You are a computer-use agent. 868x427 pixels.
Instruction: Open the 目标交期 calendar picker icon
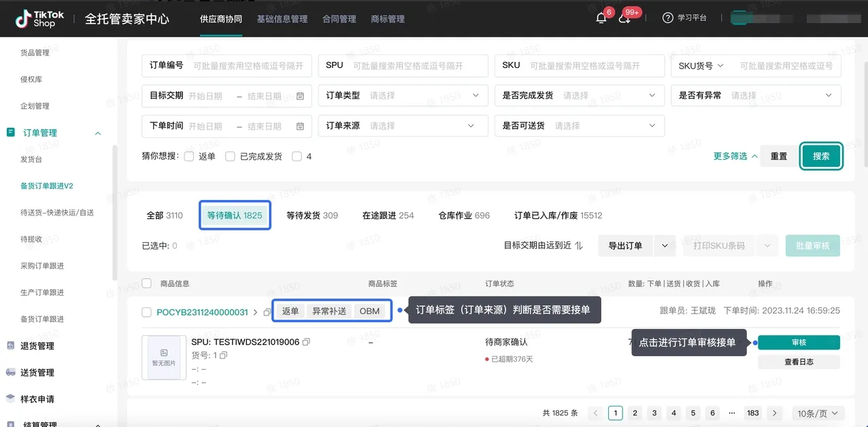[300, 96]
